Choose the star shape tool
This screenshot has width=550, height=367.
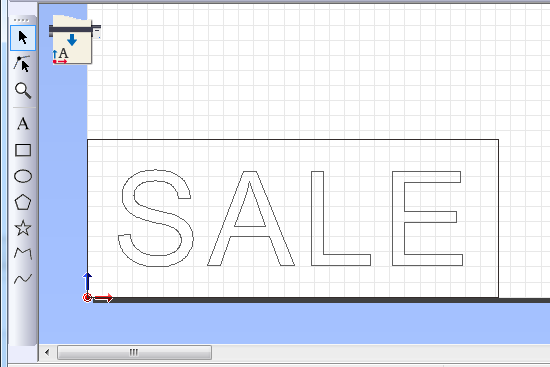(23, 228)
